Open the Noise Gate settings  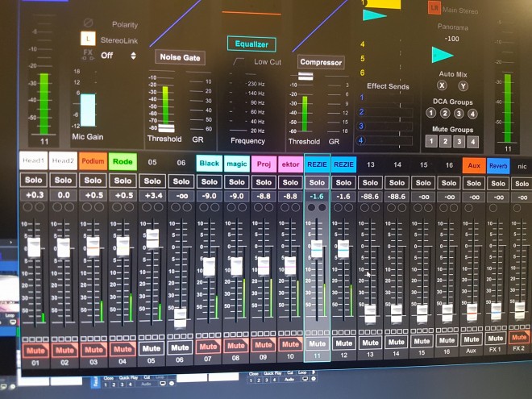tap(180, 57)
